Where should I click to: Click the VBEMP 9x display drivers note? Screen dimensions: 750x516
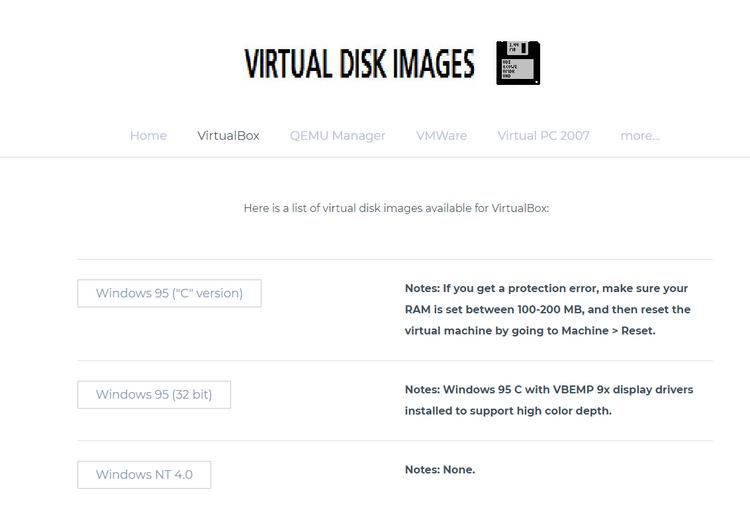click(x=549, y=400)
